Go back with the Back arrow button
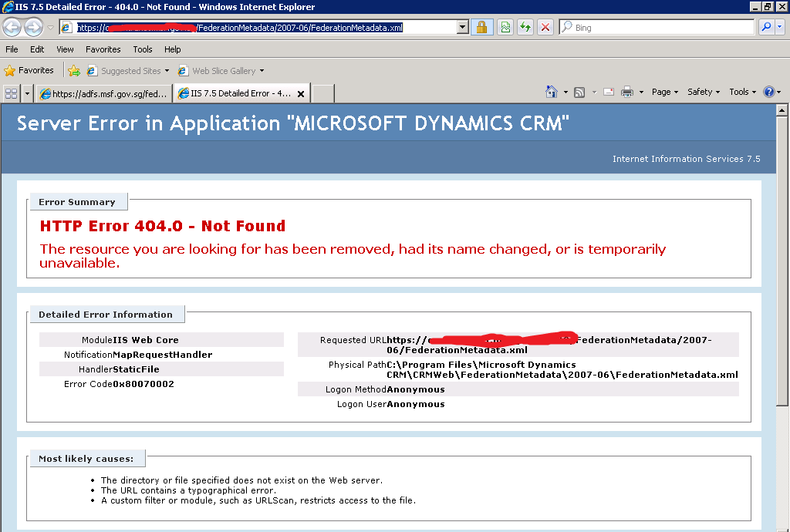 coord(12,27)
